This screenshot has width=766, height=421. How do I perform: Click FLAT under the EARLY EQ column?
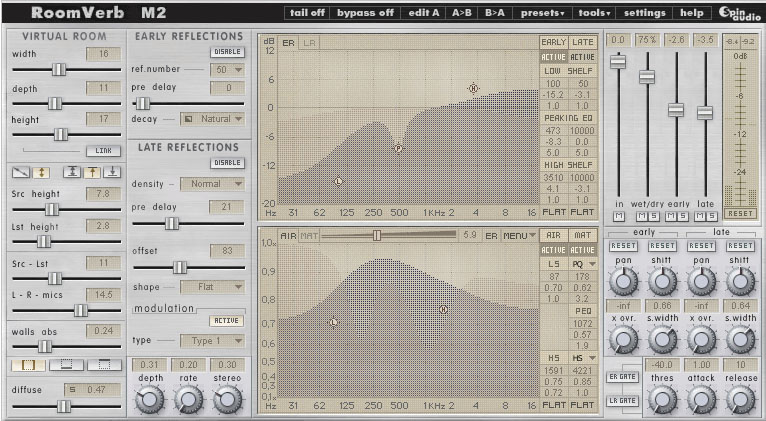554,212
